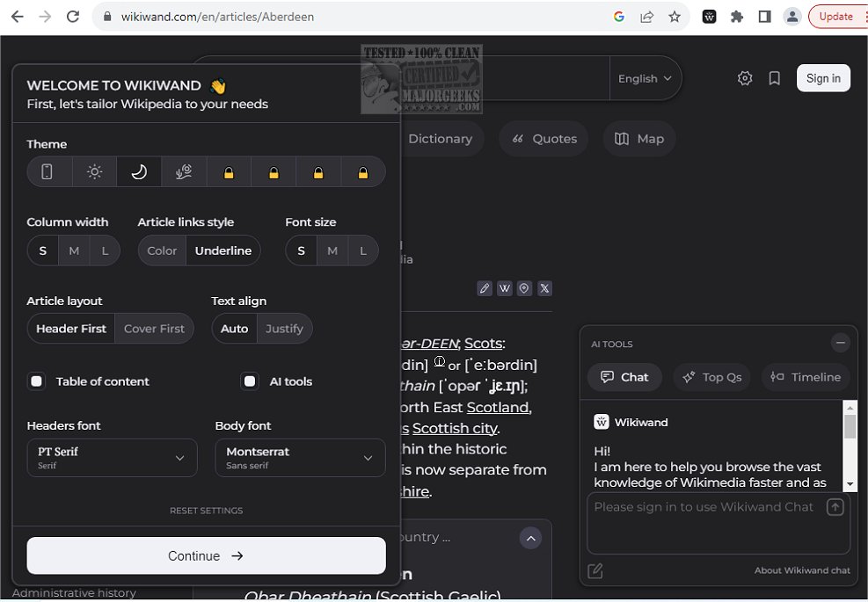Screen dimensions: 868x602
Task: Click RESET SETTINGS
Action: [206, 511]
